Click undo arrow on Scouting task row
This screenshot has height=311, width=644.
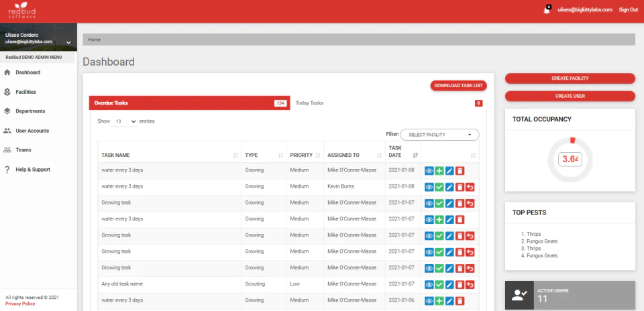(470, 285)
